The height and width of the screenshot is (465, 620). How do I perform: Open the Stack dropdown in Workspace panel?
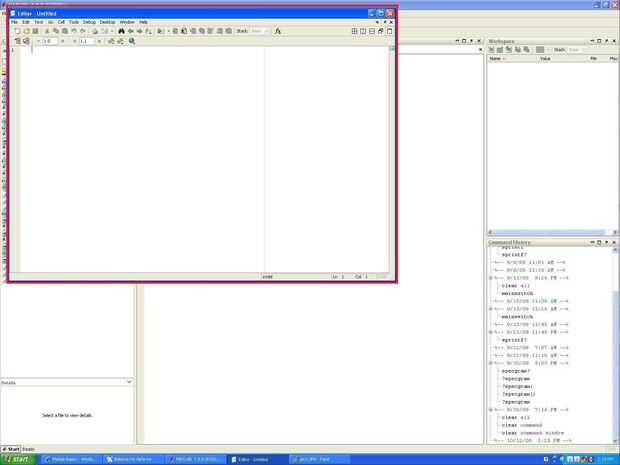[574, 50]
